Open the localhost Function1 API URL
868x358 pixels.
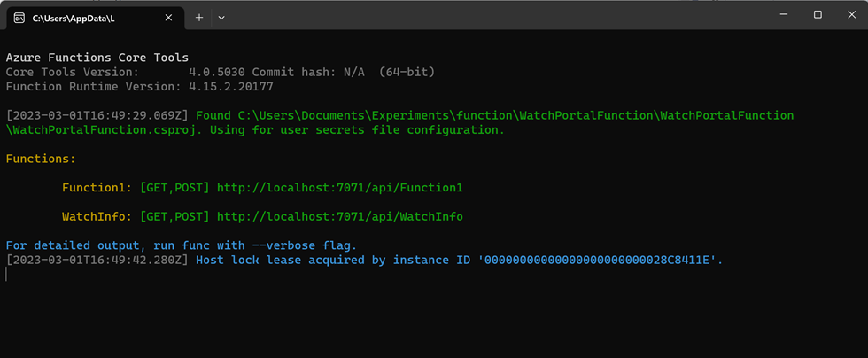pyautogui.click(x=339, y=188)
